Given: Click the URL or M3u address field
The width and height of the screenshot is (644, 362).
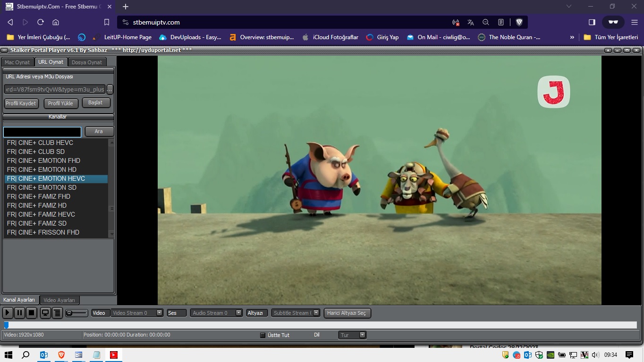Looking at the screenshot, I should pos(55,89).
